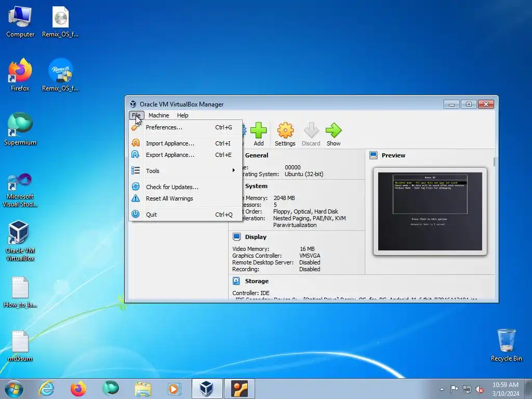
Task: Click the Preview panel monitor icon
Action: pos(373,155)
